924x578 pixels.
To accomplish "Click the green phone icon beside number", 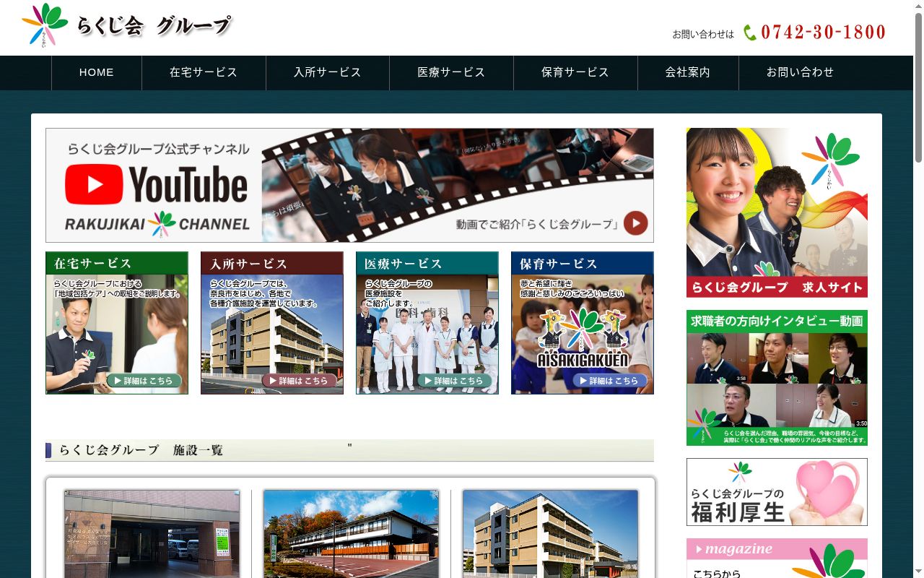I will point(750,33).
